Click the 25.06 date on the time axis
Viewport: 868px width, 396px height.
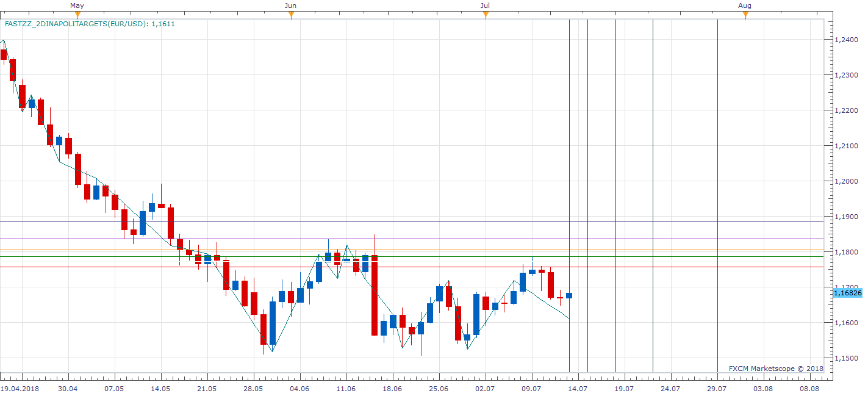point(439,388)
